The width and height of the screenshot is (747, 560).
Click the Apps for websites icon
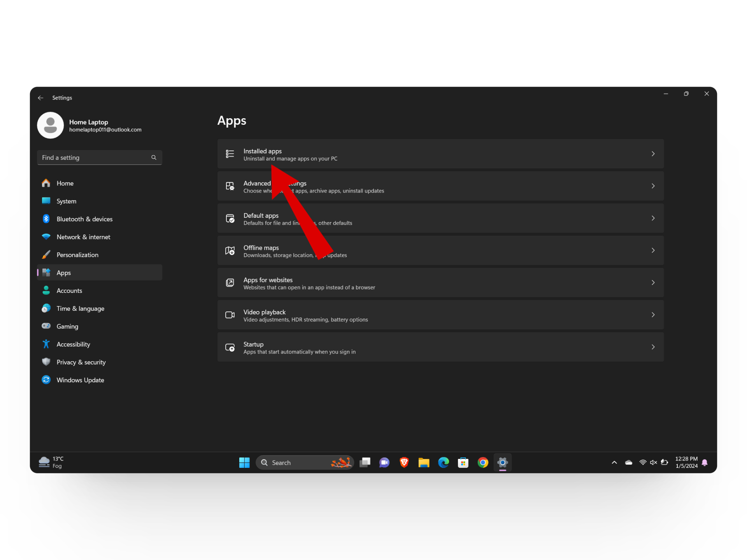tap(230, 283)
